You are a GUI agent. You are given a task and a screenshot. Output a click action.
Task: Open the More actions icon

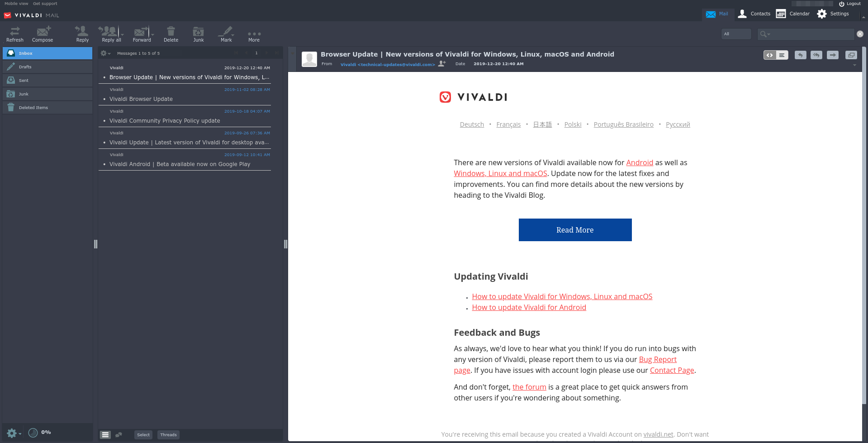(254, 34)
